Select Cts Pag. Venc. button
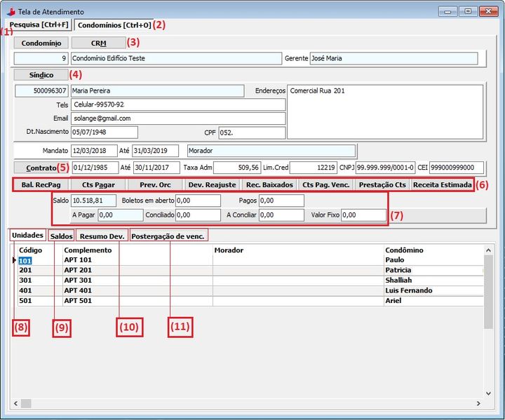The height and width of the screenshot is (420, 505). point(325,184)
